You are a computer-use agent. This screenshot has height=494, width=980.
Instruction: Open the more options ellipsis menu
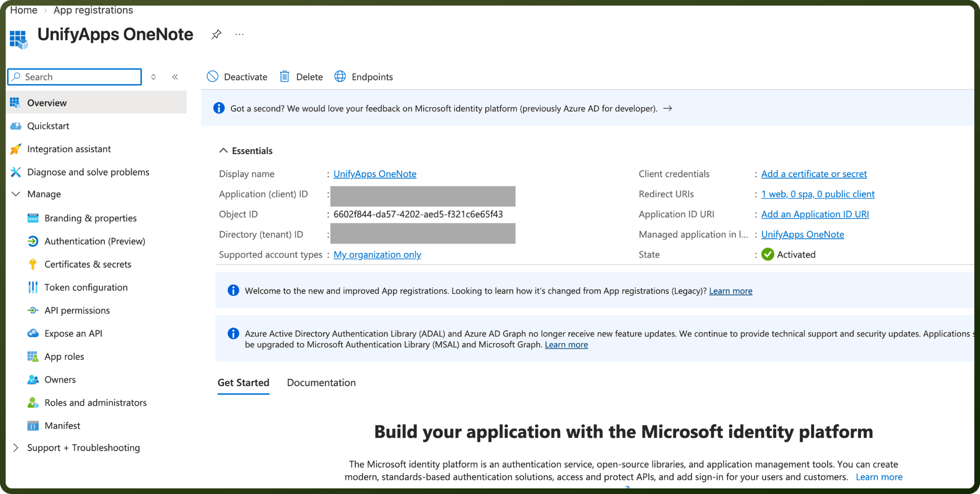pos(239,35)
